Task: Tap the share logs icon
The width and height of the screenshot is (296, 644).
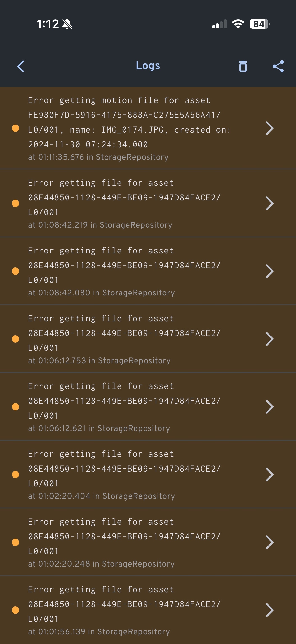Action: (278, 66)
